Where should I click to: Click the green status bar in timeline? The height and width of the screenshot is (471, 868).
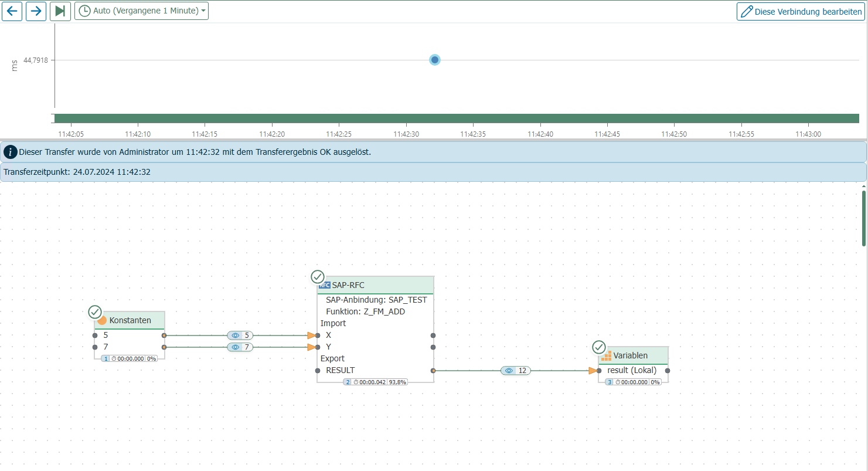(457, 118)
